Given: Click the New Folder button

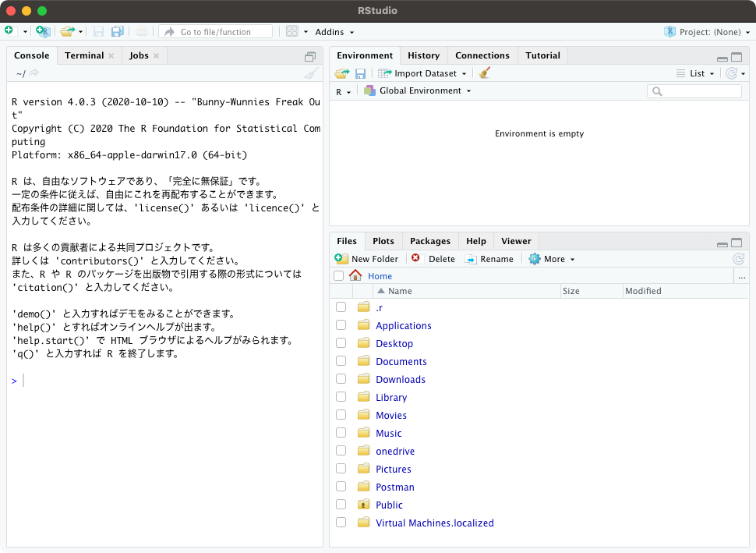Looking at the screenshot, I should pos(366,259).
